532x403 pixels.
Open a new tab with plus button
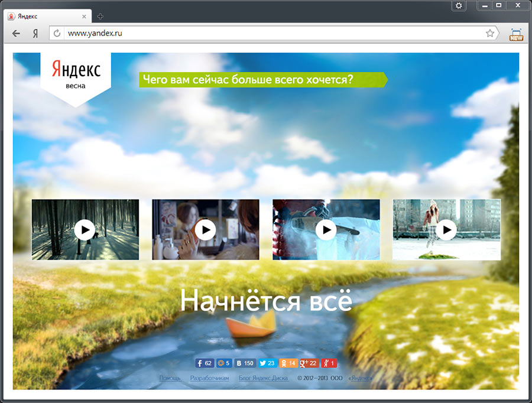point(100,17)
